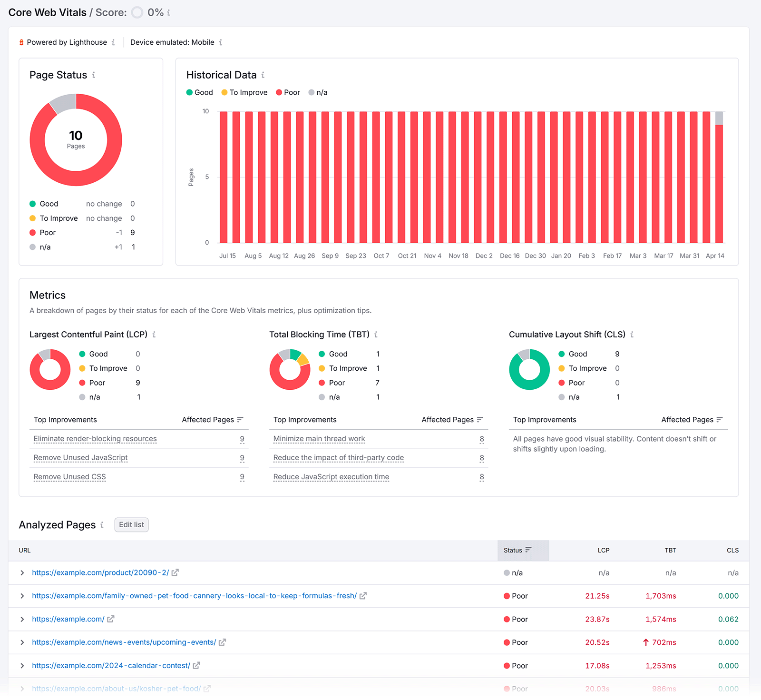Expand the 2024-calendar-contest row
Viewport: 761px width, 700px height.
22,665
